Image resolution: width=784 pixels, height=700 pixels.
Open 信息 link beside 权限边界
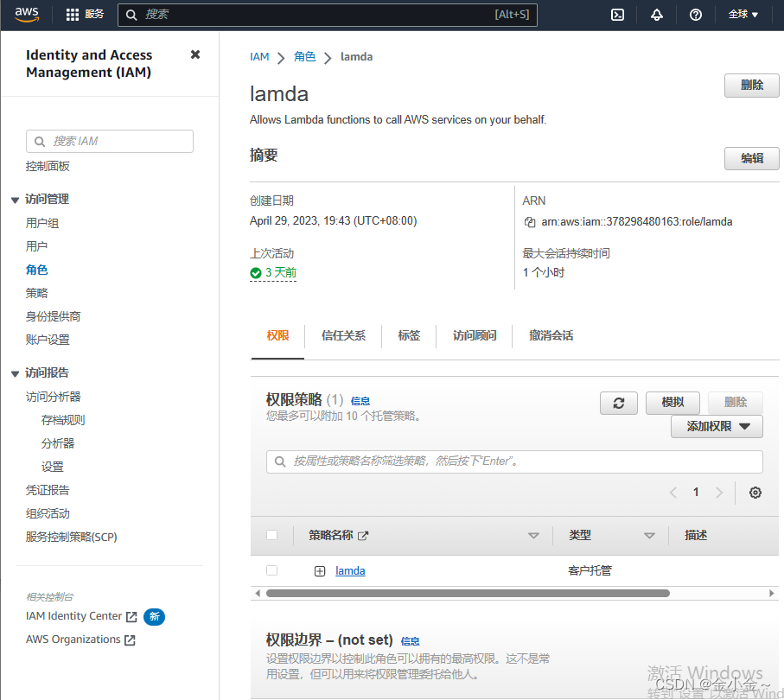coord(410,641)
